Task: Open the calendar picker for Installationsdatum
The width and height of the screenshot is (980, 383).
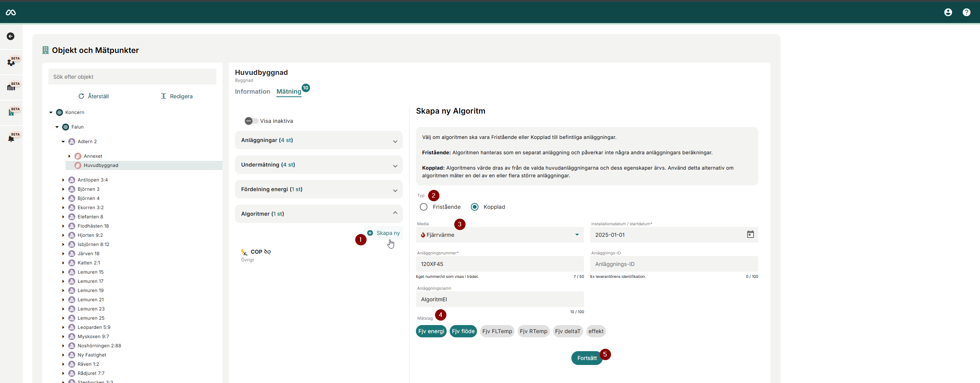Action: (x=750, y=234)
